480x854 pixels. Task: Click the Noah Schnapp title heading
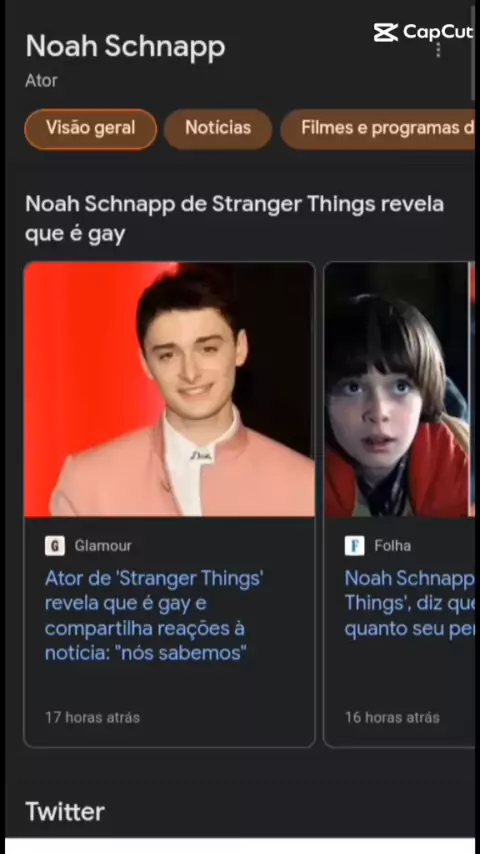pyautogui.click(x=125, y=46)
